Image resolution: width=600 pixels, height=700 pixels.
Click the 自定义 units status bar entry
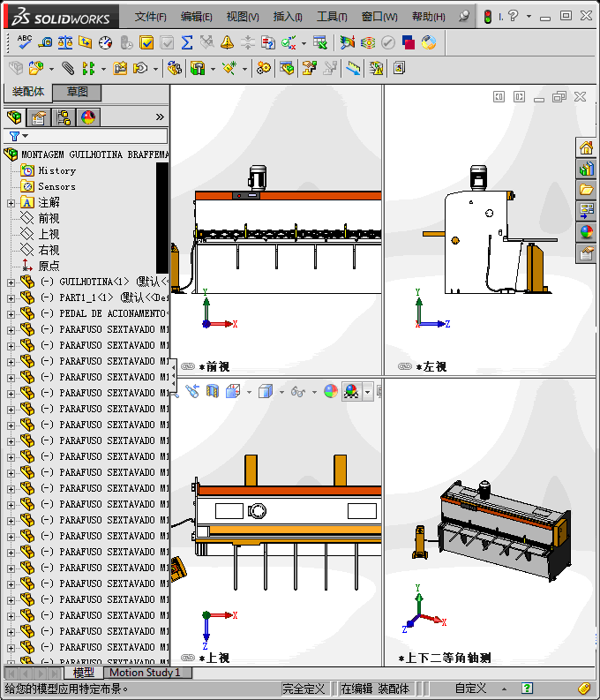click(x=470, y=688)
